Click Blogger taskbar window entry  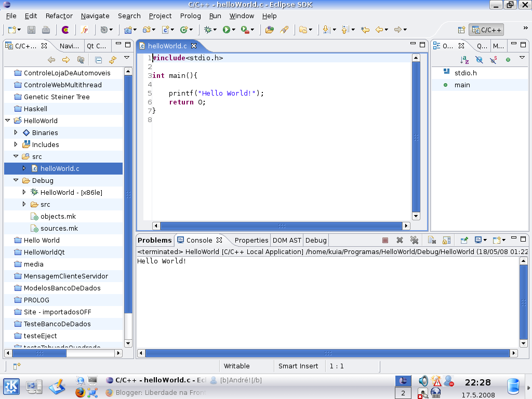[x=156, y=393]
